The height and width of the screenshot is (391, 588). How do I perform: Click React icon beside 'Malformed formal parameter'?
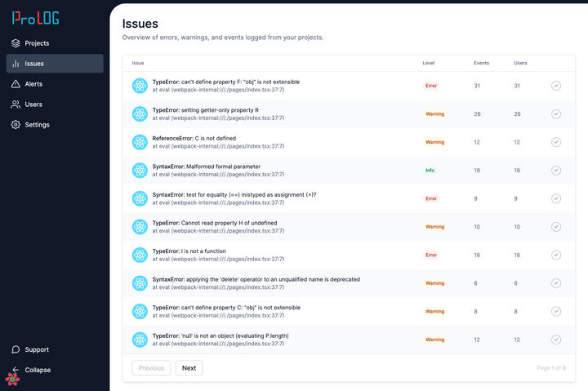click(x=140, y=170)
